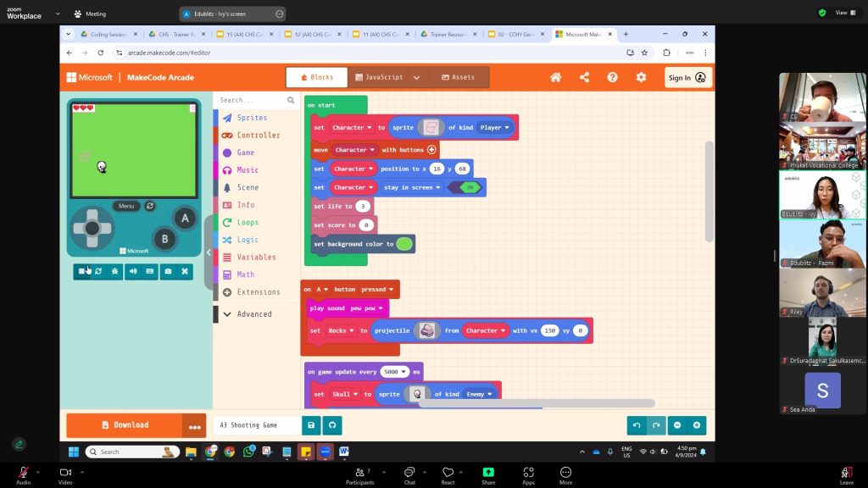Open the MakeCode settings gear

tap(641, 77)
